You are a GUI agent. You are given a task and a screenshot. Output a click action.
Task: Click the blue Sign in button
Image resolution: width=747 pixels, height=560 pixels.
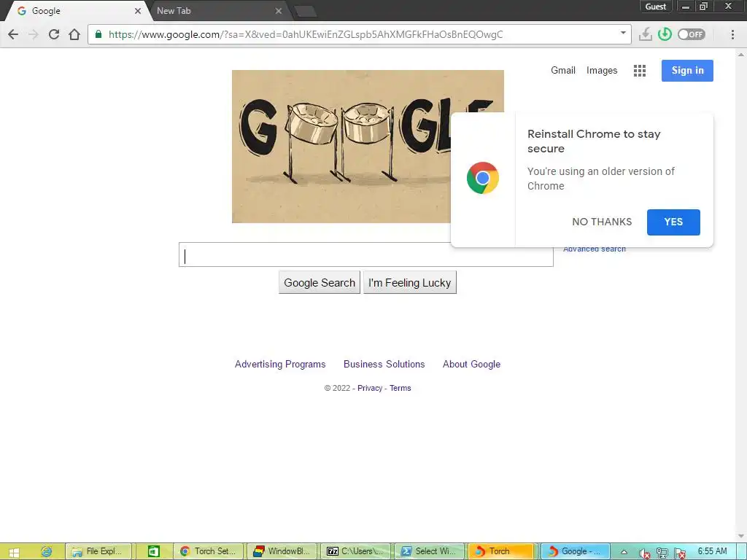coord(687,71)
